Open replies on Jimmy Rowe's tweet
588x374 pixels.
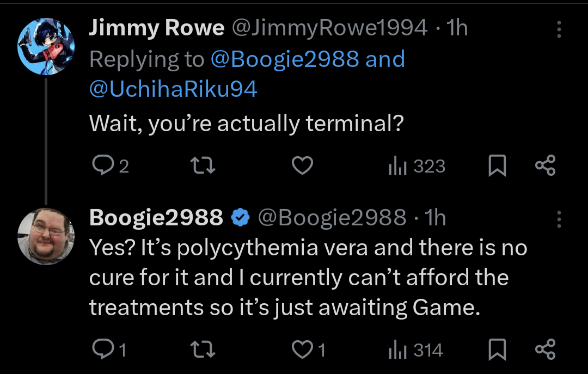110,165
